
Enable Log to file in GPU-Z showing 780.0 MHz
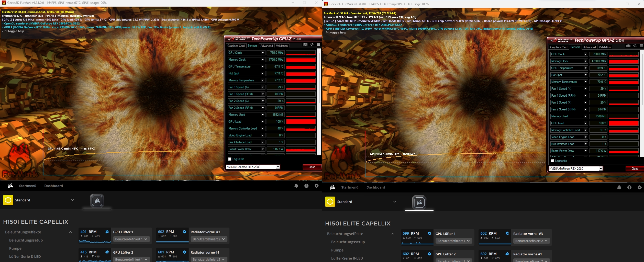tap(552, 161)
